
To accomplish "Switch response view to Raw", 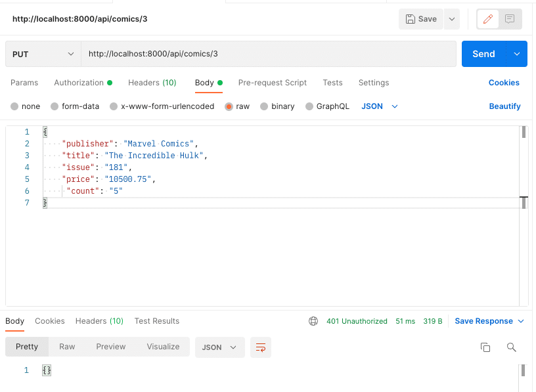I will 67,347.
